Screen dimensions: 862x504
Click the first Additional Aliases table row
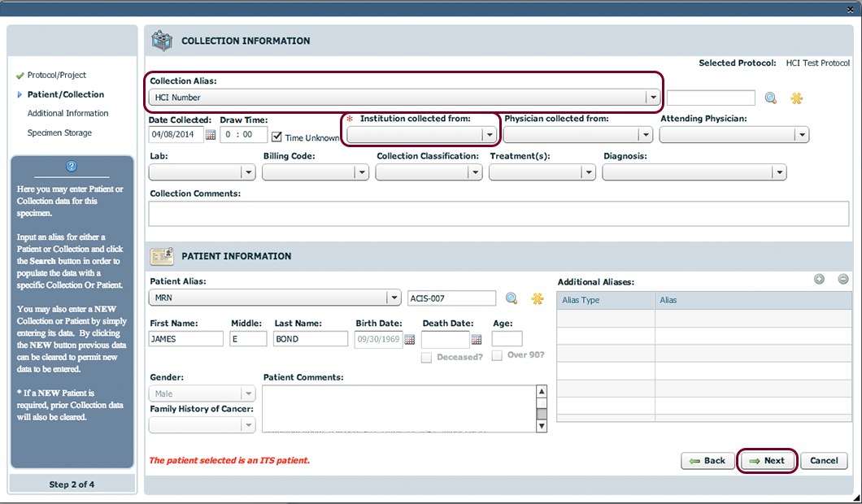click(704, 318)
